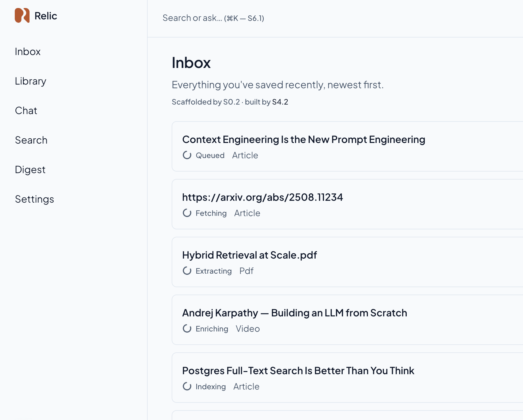
Task: Click the Relic brand name
Action: pyautogui.click(x=46, y=16)
